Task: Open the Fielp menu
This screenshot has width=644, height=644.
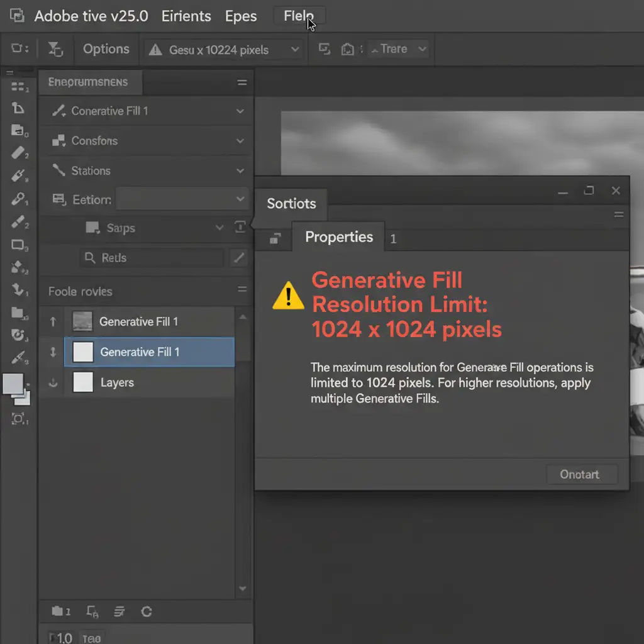Action: tap(299, 16)
